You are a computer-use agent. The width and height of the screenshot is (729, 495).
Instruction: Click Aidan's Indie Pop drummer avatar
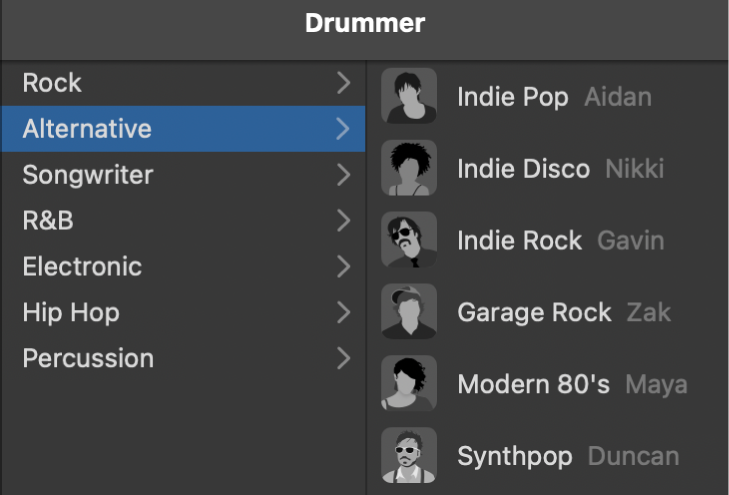[409, 96]
